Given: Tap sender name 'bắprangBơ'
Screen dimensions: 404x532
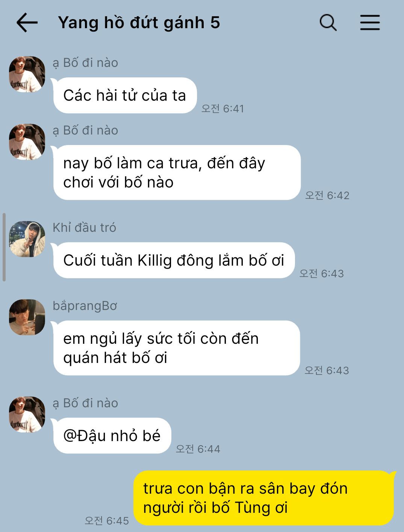Looking at the screenshot, I should click(x=85, y=306).
